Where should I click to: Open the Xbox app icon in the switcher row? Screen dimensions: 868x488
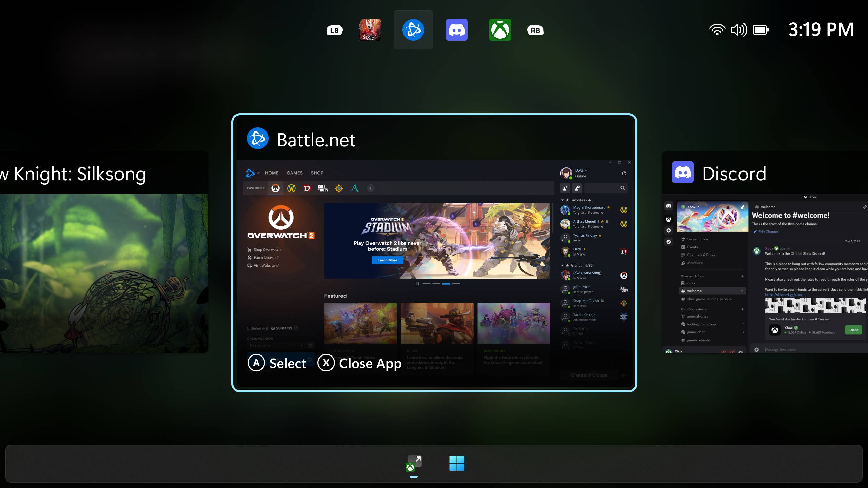(500, 30)
